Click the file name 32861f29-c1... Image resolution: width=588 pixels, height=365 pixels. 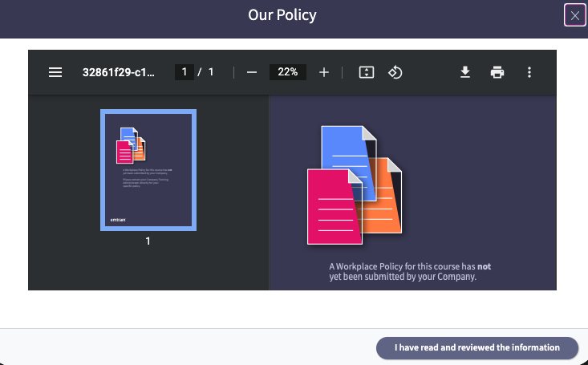[x=119, y=72]
